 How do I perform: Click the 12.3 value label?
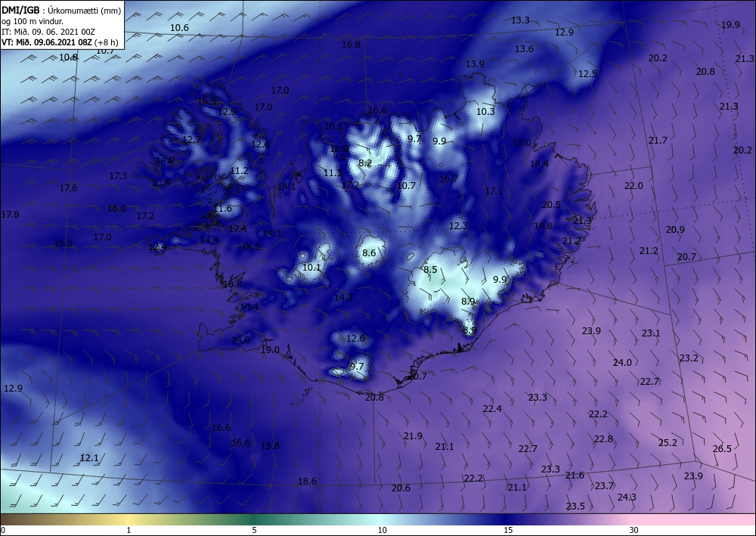point(458,225)
